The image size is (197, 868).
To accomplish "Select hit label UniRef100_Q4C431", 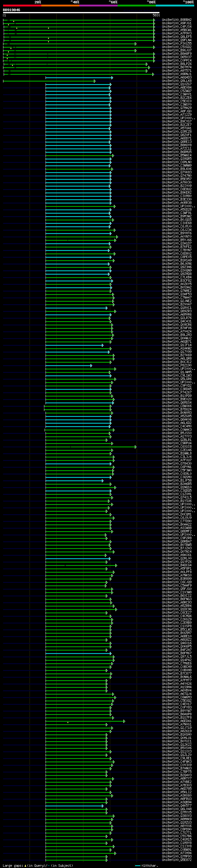I will click(x=177, y=321).
